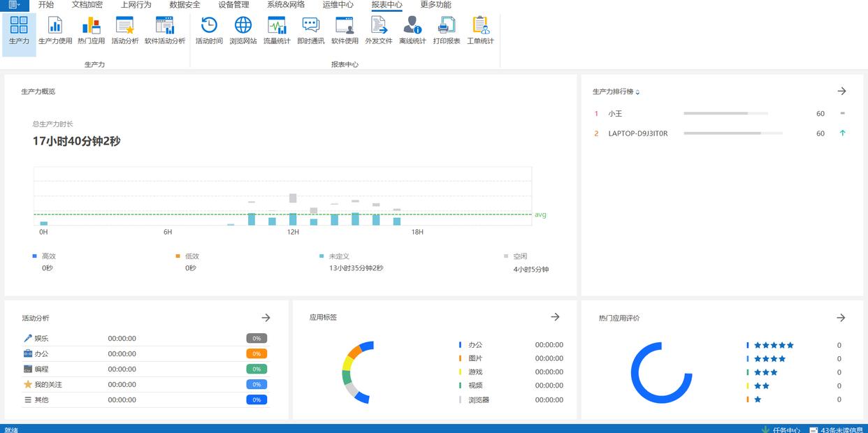Open the 生产力使用 report
Screen dimensions: 868x433
[55, 30]
